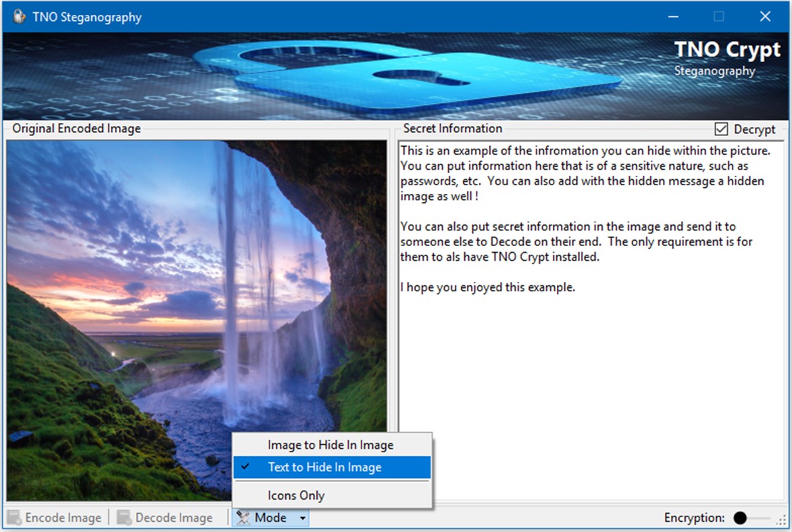Open the Mode dropdown arrow

pos(303,518)
